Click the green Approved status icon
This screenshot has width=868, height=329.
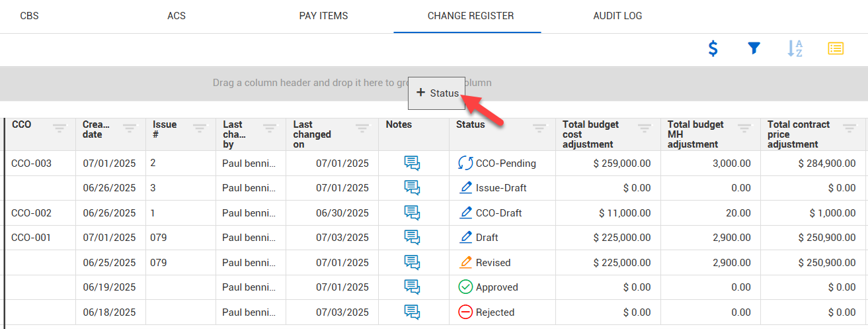pyautogui.click(x=465, y=287)
